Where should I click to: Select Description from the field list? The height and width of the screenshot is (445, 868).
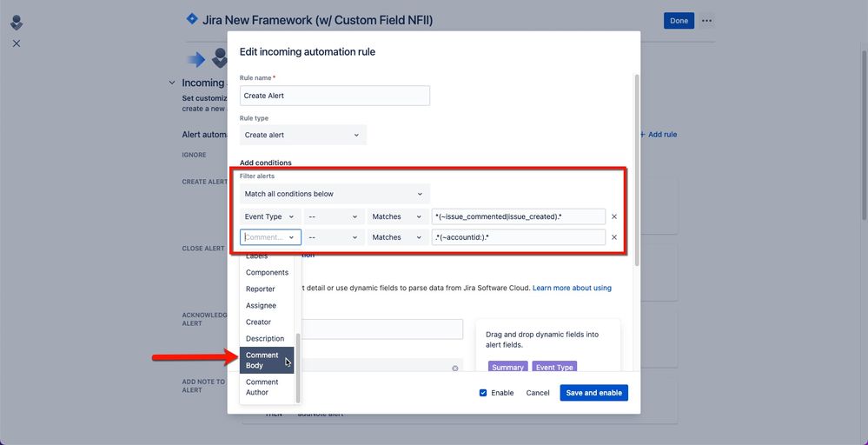click(x=267, y=339)
